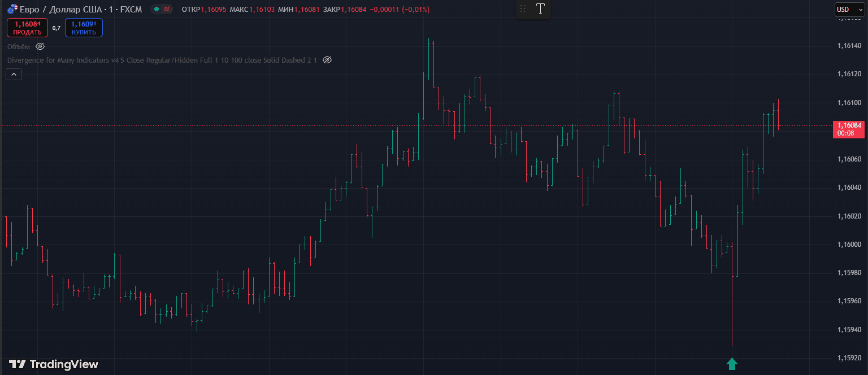The width and height of the screenshot is (868, 375).
Task: Collapse the indicator legend with chevron
Action: point(14,74)
